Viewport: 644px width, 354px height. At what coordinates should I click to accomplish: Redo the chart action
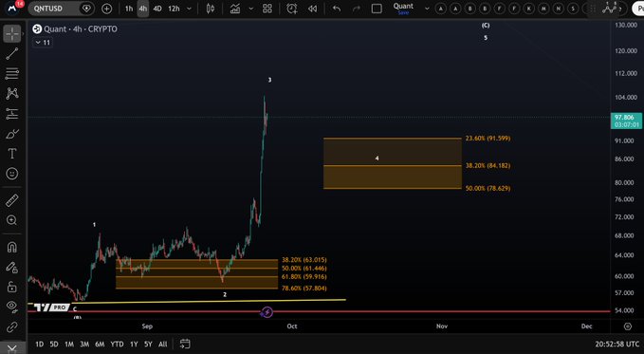pos(356,9)
